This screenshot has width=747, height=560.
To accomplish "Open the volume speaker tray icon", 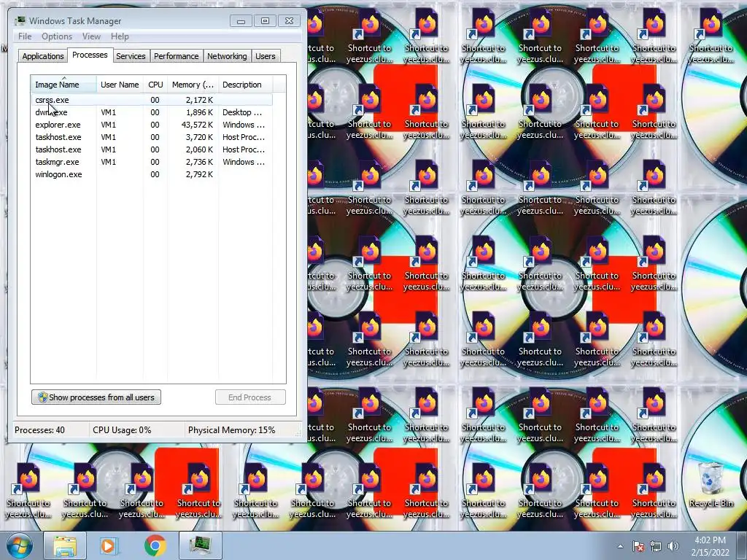I will point(673,547).
